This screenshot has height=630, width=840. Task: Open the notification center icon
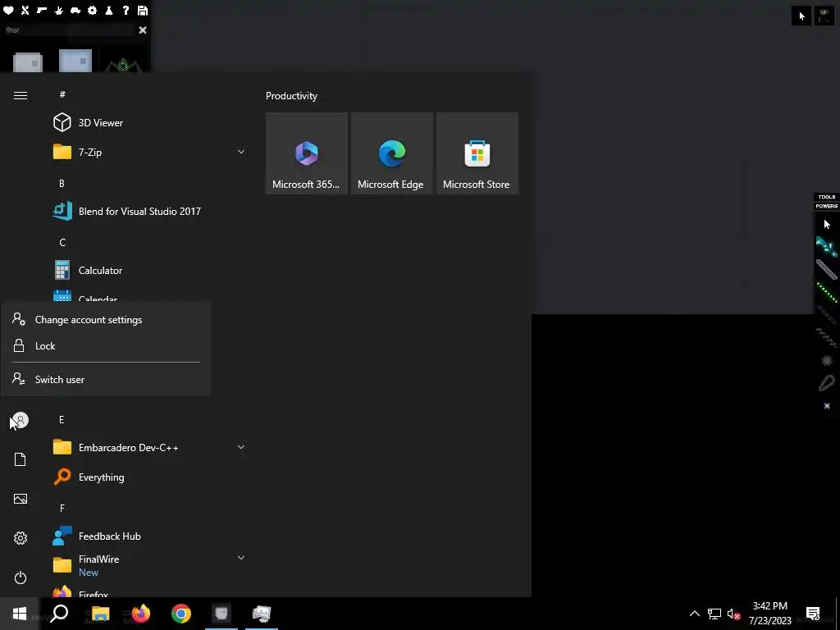[813, 614]
